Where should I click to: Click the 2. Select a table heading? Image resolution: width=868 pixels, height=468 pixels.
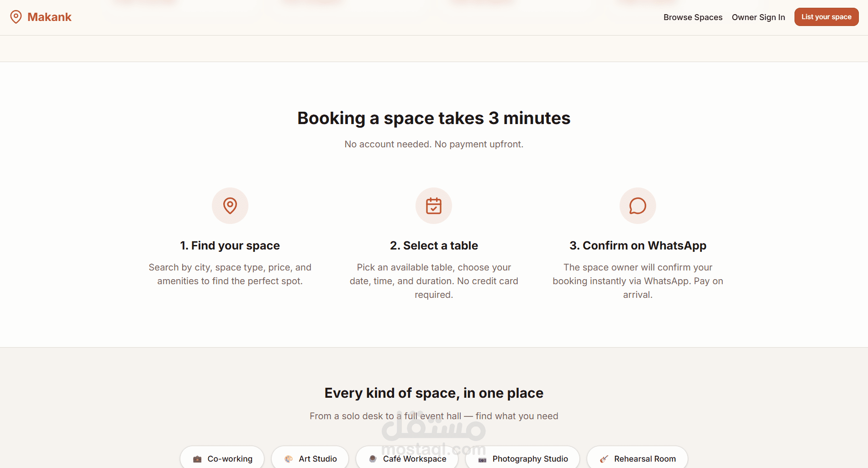click(434, 245)
